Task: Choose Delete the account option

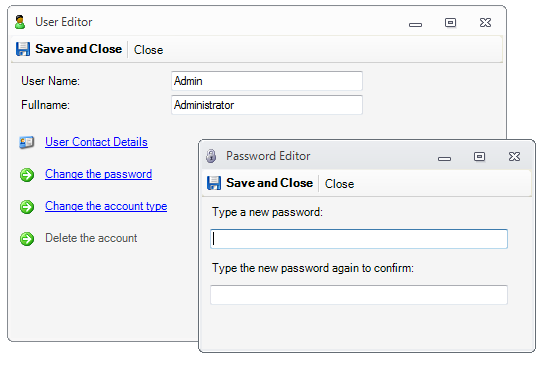Action: (91, 238)
